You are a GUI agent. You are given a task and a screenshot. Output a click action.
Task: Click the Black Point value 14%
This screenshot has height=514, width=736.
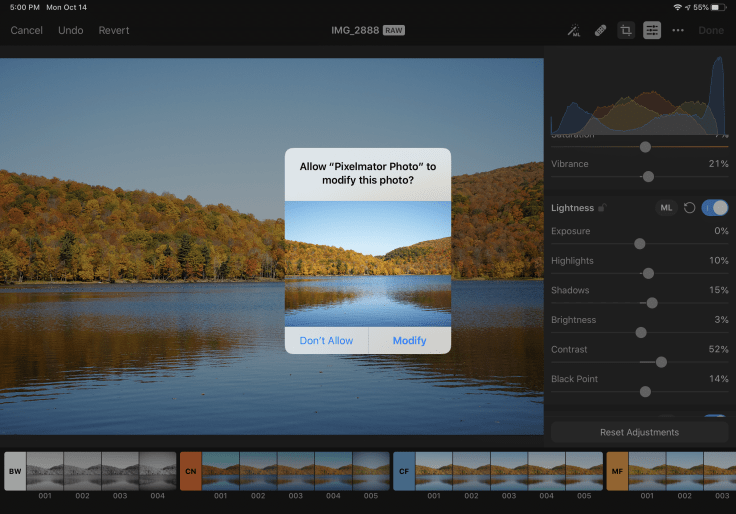[x=718, y=379]
